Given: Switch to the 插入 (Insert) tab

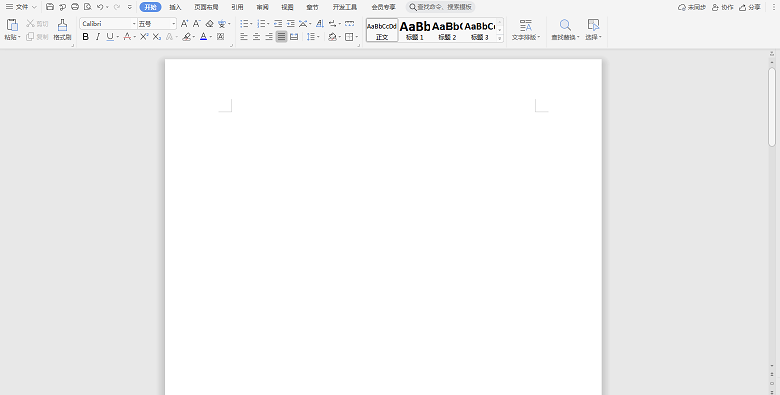Looking at the screenshot, I should [x=175, y=7].
